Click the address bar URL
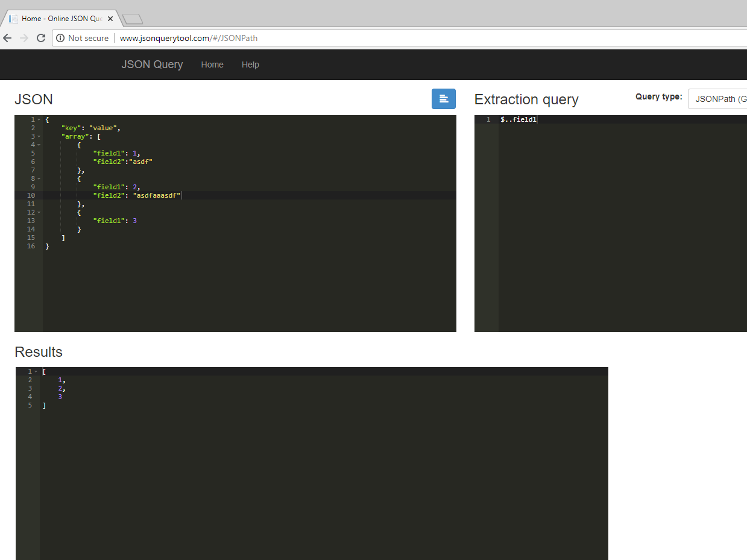 tap(189, 38)
